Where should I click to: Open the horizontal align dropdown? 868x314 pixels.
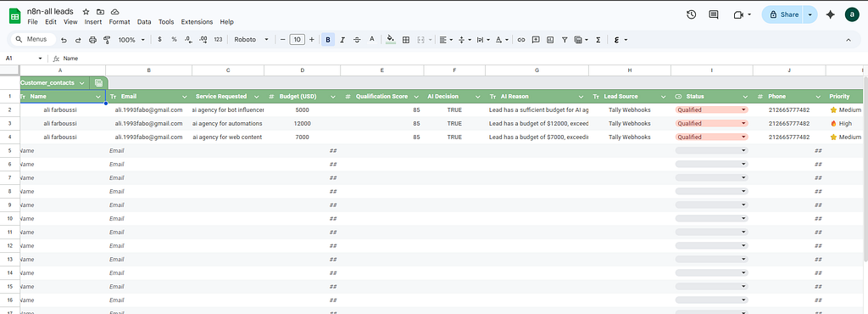point(445,40)
